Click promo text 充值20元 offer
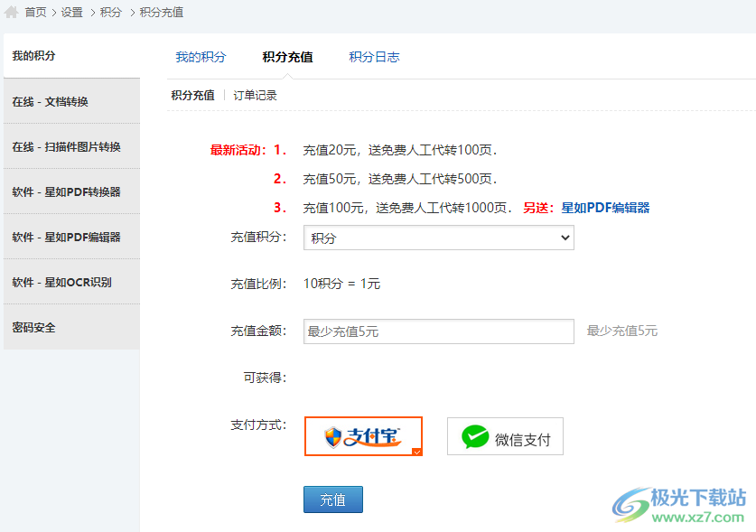 pyautogui.click(x=400, y=150)
